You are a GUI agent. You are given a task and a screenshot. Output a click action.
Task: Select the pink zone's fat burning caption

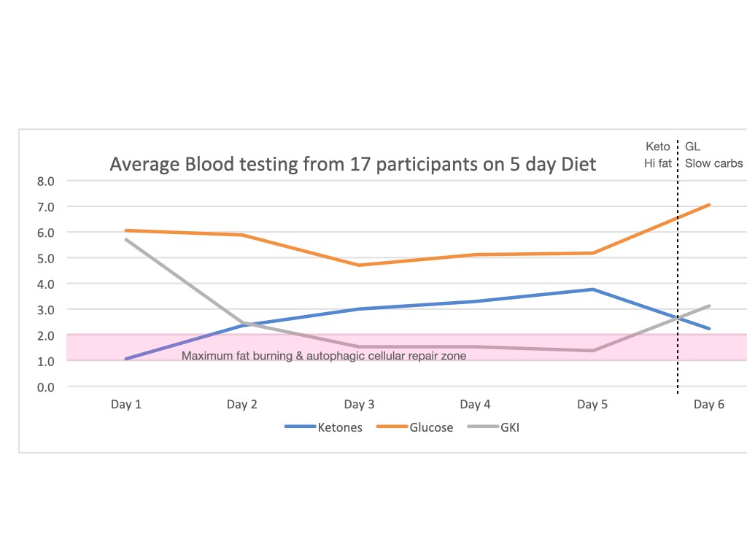(323, 357)
